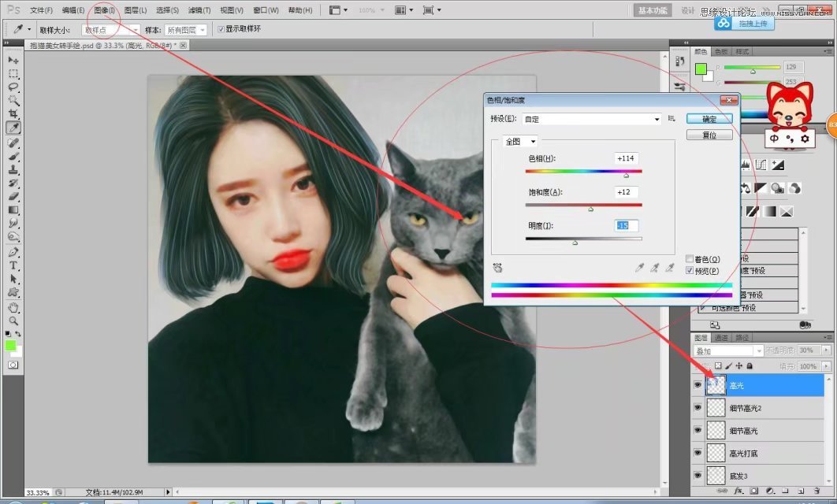
Task: Hide the 高光 layer
Action: pos(697,385)
